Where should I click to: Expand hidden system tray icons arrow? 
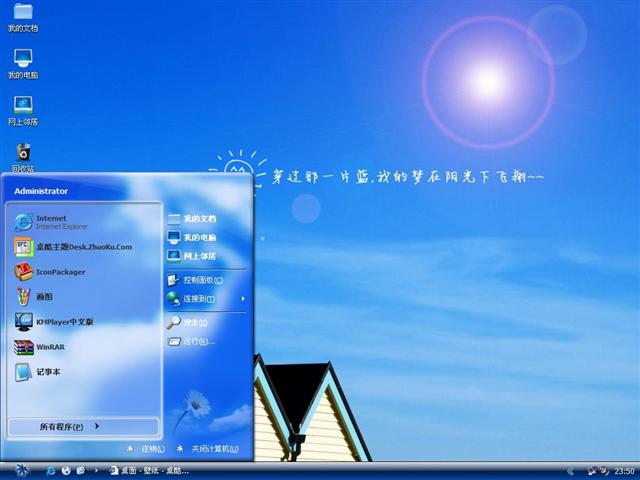click(x=571, y=471)
